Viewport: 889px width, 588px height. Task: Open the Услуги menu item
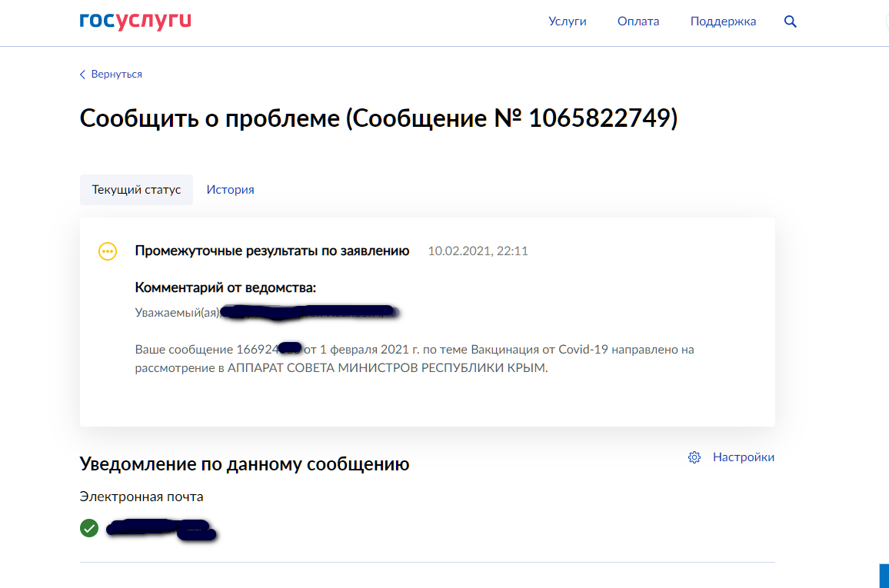[x=568, y=22]
